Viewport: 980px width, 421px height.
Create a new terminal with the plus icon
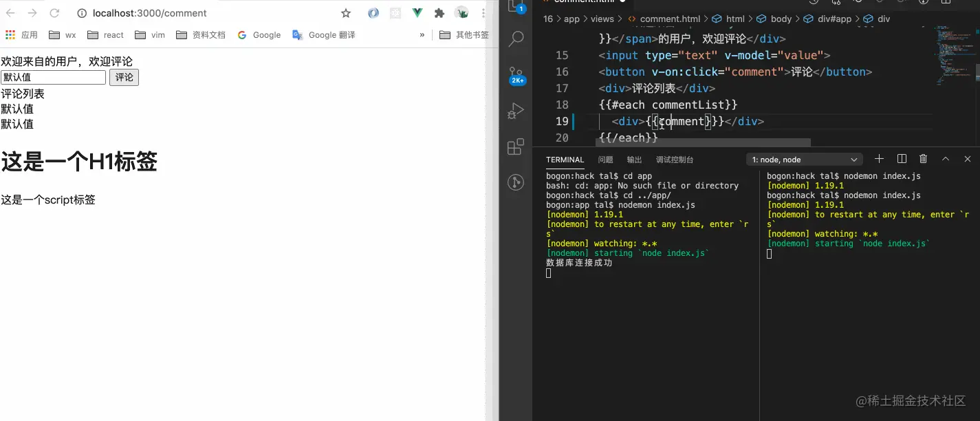[879, 158]
